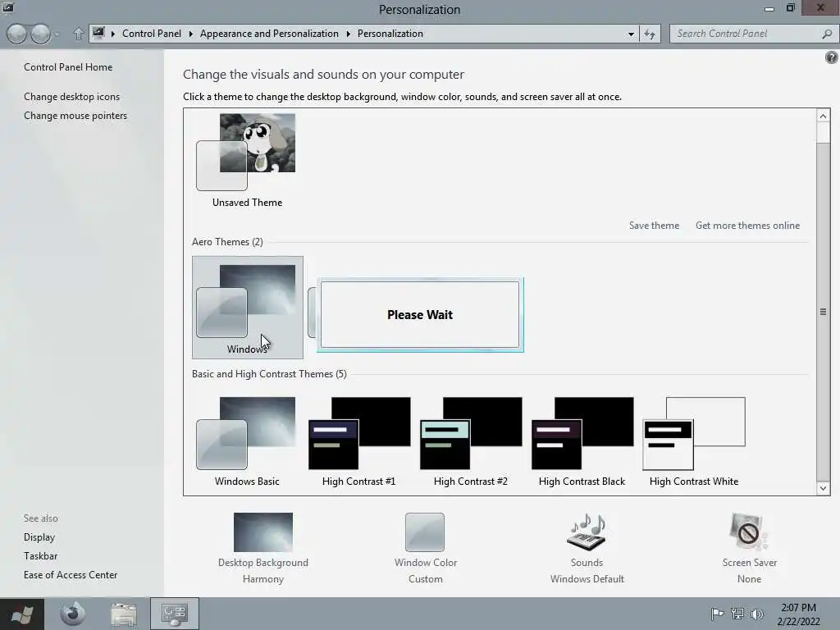Click Get more themes online
This screenshot has width=840, height=630.
[747, 226]
